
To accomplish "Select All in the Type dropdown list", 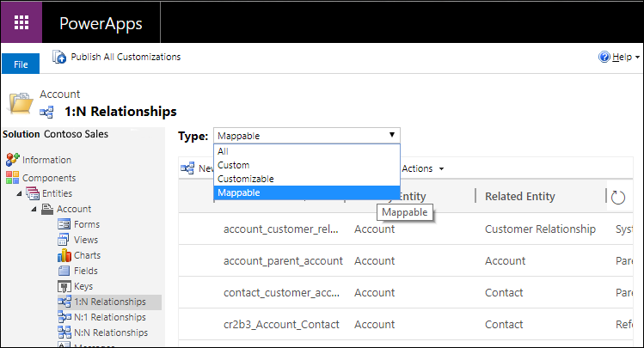I will (224, 151).
